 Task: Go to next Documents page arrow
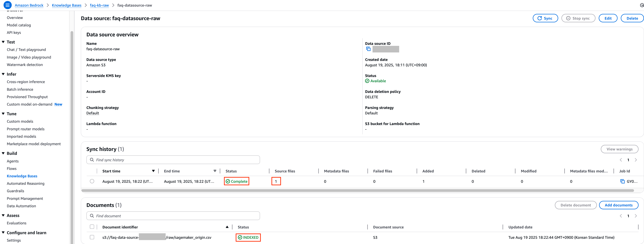[x=636, y=216]
